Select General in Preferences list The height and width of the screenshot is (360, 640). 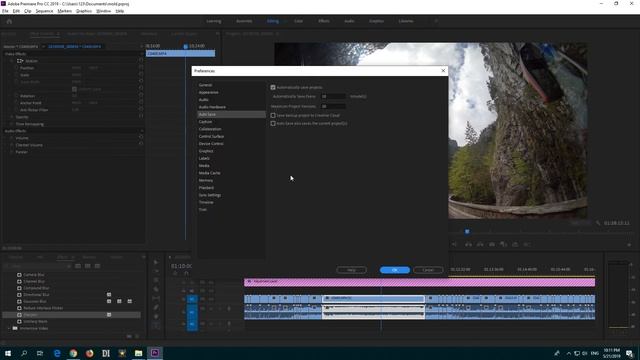point(205,85)
